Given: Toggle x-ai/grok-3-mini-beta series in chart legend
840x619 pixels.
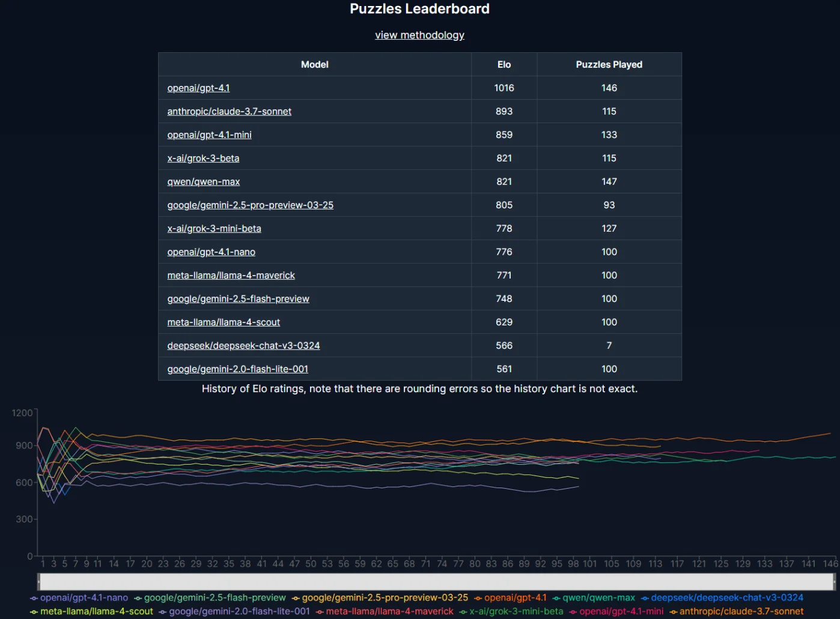Looking at the screenshot, I should (x=511, y=611).
